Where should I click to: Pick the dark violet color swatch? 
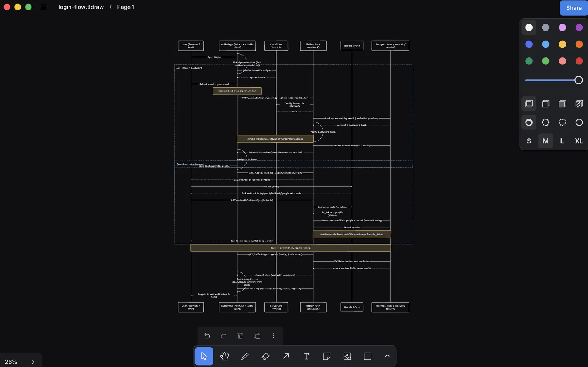click(579, 28)
